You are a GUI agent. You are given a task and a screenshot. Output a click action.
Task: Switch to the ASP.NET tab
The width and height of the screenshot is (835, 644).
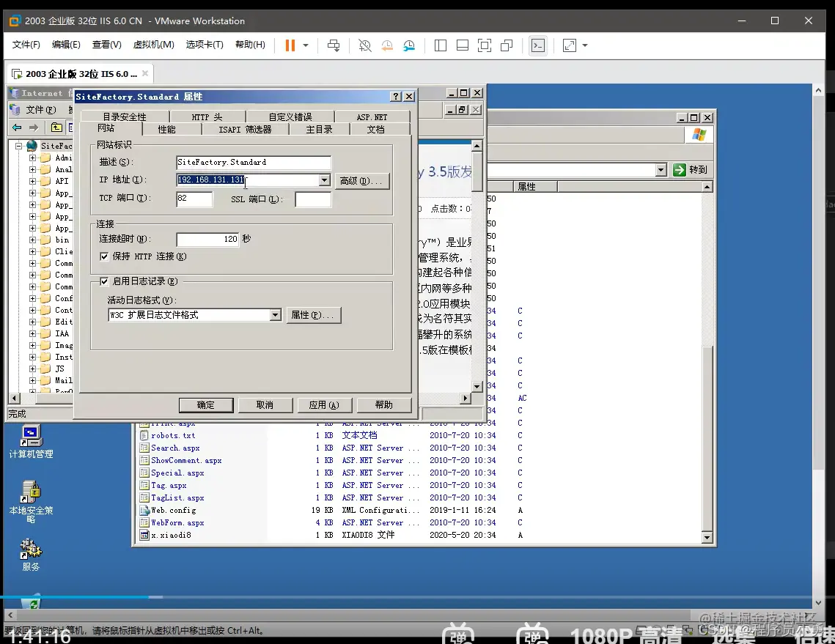(372, 116)
